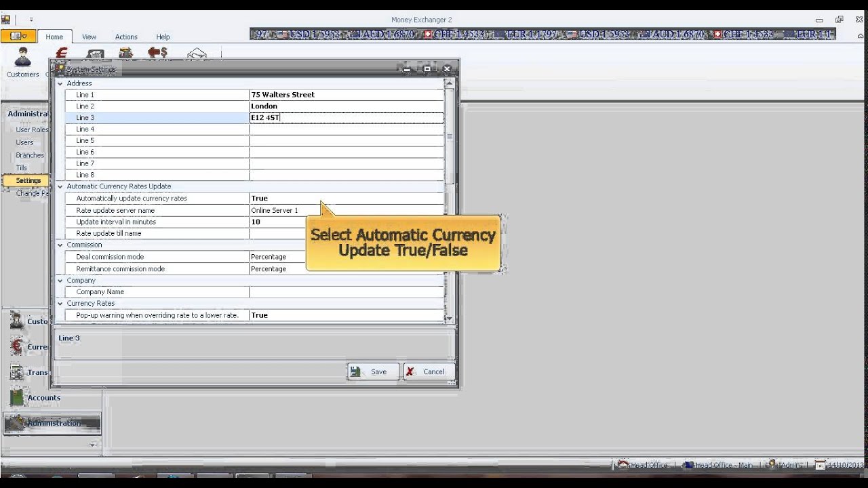This screenshot has width=868, height=488.
Task: Open the quick access toolbar dropdown arrow
Action: 31,20
